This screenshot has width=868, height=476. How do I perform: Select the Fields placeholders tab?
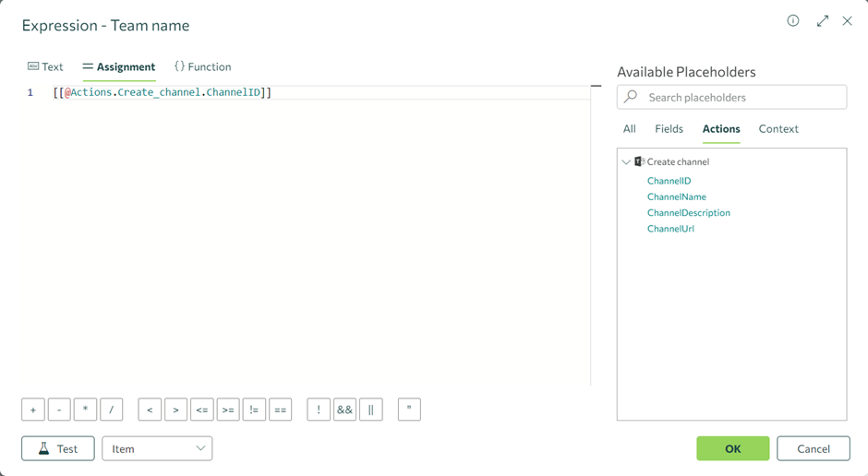669,129
